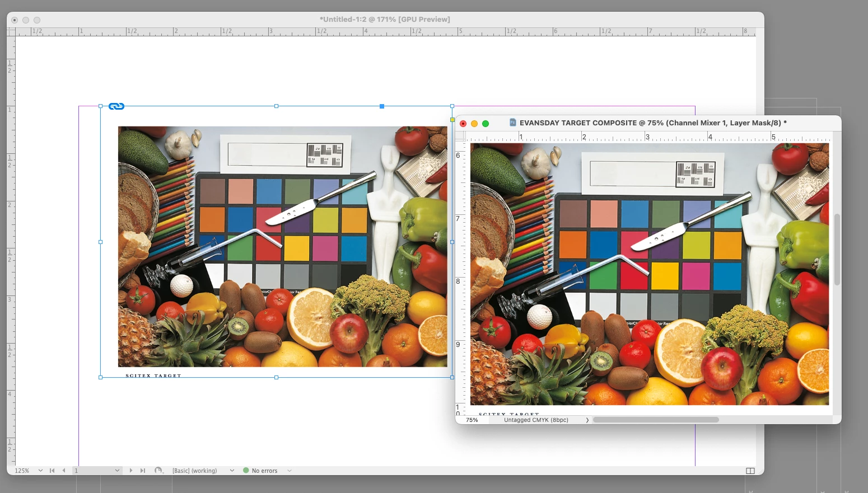Click the blue anchored-object square on the frame's top edge
868x493 pixels.
click(x=382, y=106)
